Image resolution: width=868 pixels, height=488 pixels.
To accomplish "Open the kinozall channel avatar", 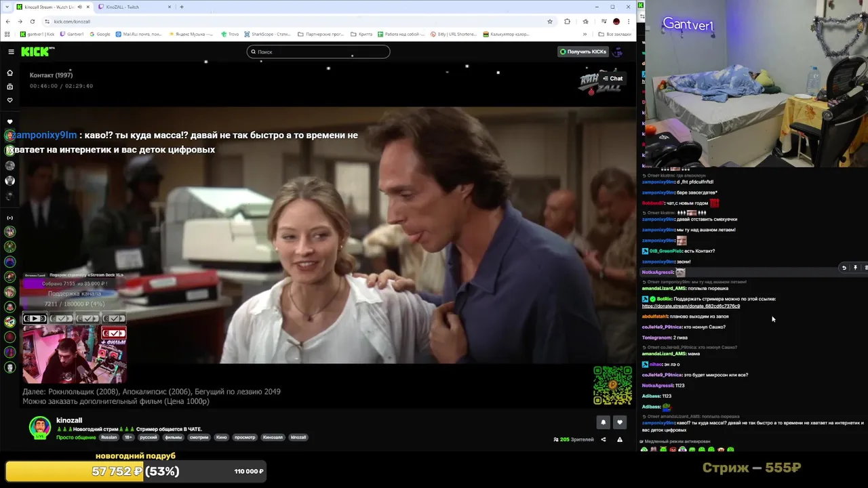I will (x=40, y=427).
